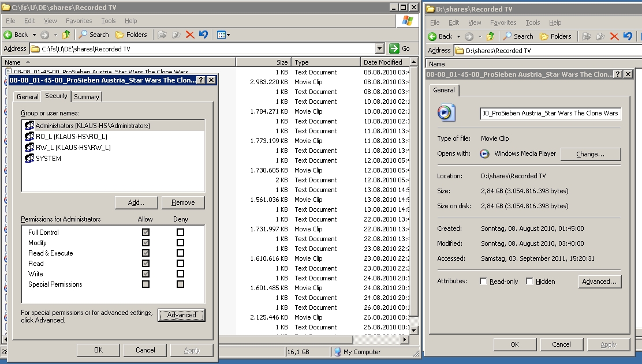642x364 pixels.
Task: Click Undo icon in left Explorer toolbar
Action: (x=203, y=35)
